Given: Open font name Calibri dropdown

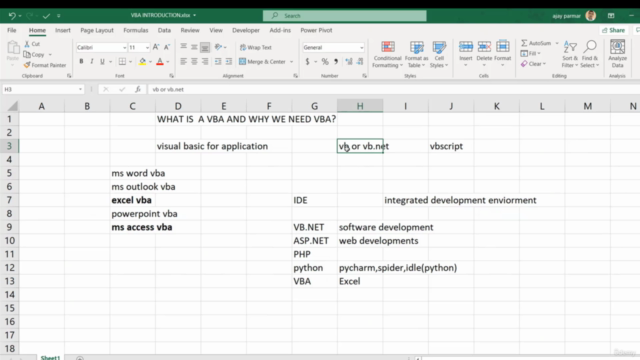Looking at the screenshot, I should tap(124, 48).
